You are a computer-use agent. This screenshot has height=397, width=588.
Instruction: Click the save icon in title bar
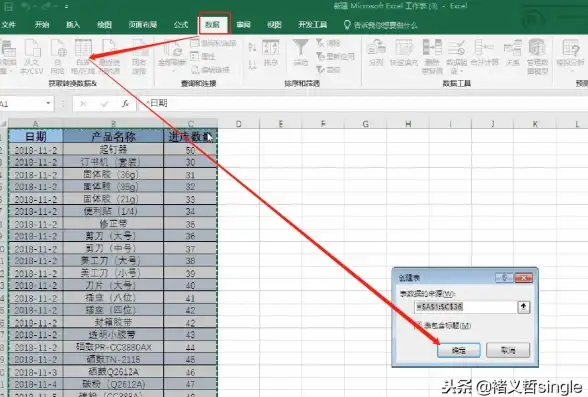coord(8,6)
